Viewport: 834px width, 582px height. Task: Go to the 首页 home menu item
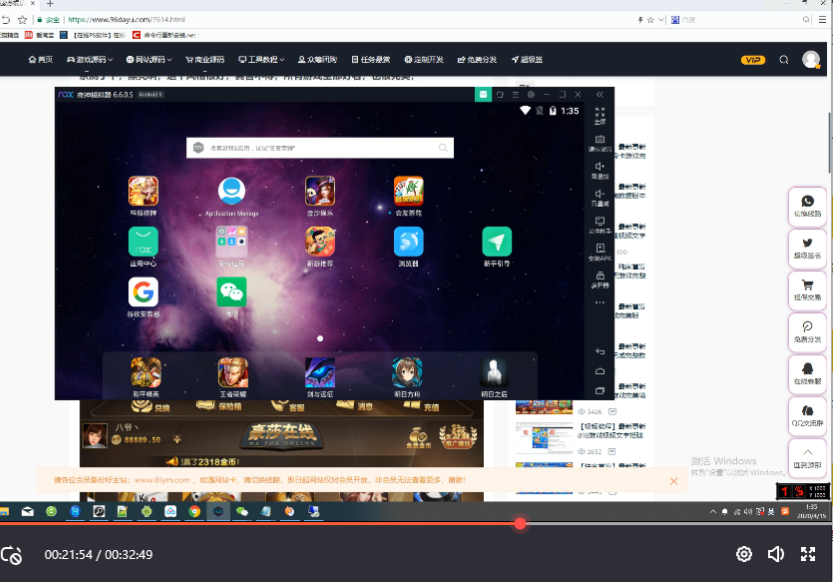(40, 60)
